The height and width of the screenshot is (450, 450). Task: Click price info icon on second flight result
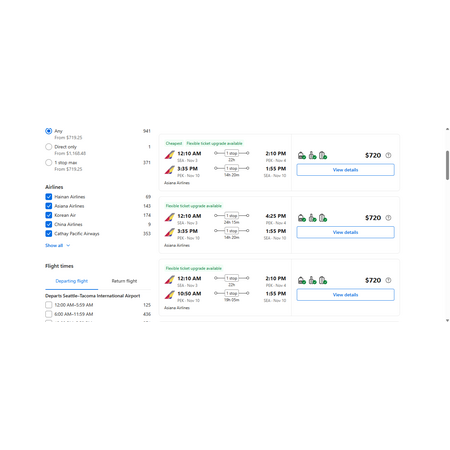tap(388, 218)
